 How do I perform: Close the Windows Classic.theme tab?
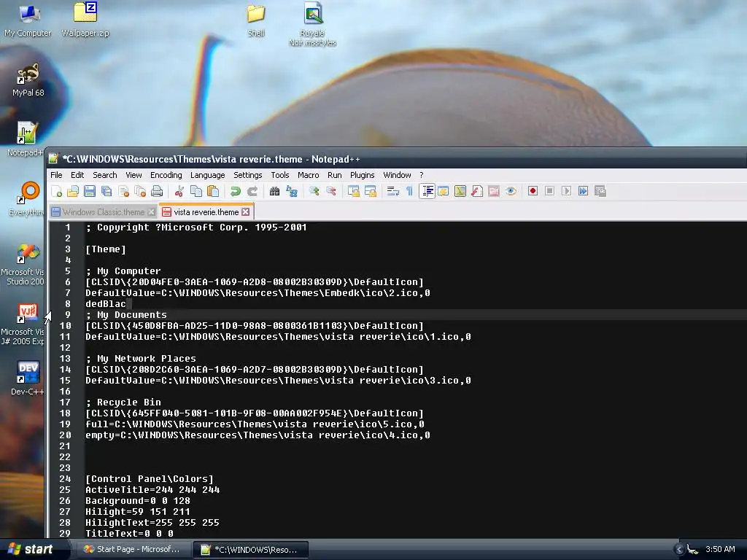coord(151,212)
